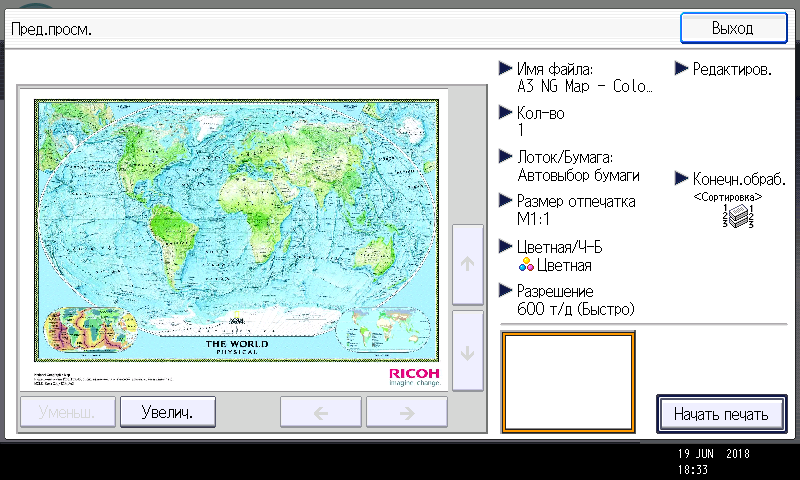This screenshot has width=800, height=480.
Task: Zoom in with Увелич. button
Action: click(167, 412)
